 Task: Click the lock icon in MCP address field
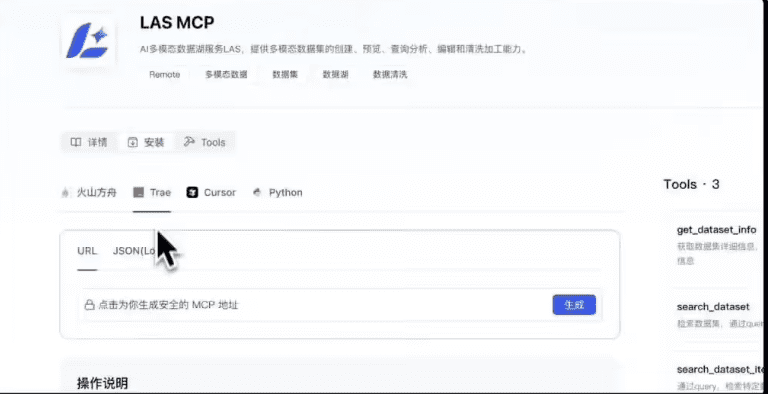click(x=89, y=305)
